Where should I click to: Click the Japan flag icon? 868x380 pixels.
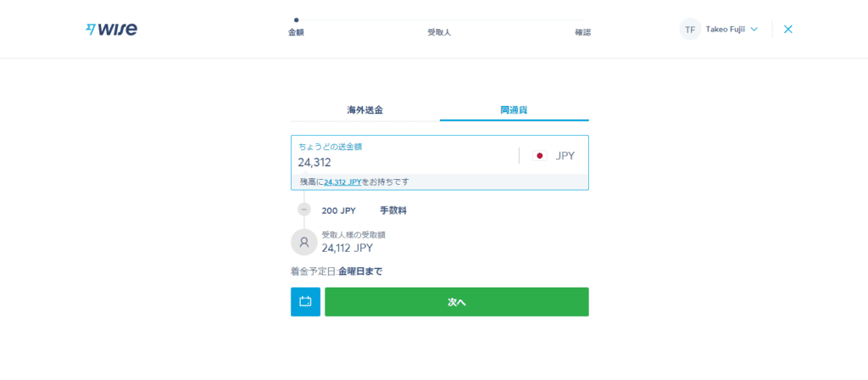pyautogui.click(x=540, y=156)
